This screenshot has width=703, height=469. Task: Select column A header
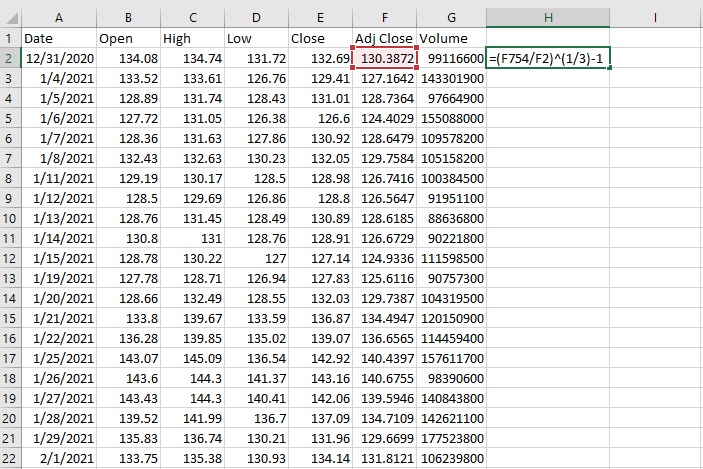tap(58, 16)
